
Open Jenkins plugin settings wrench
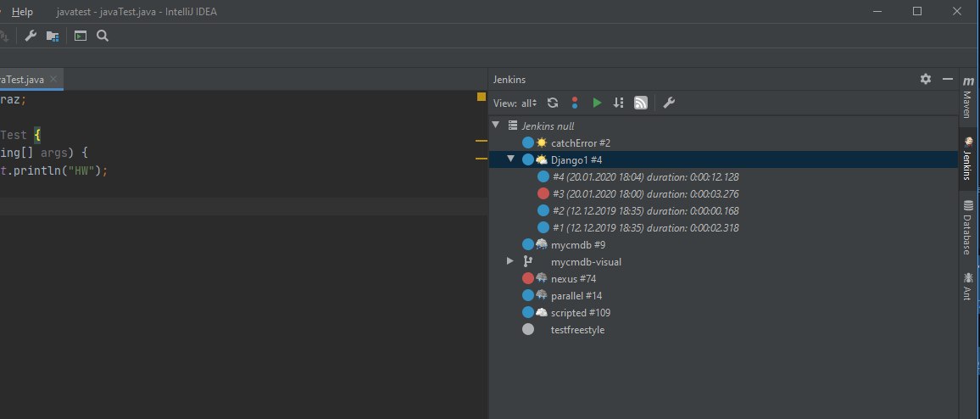(x=669, y=103)
